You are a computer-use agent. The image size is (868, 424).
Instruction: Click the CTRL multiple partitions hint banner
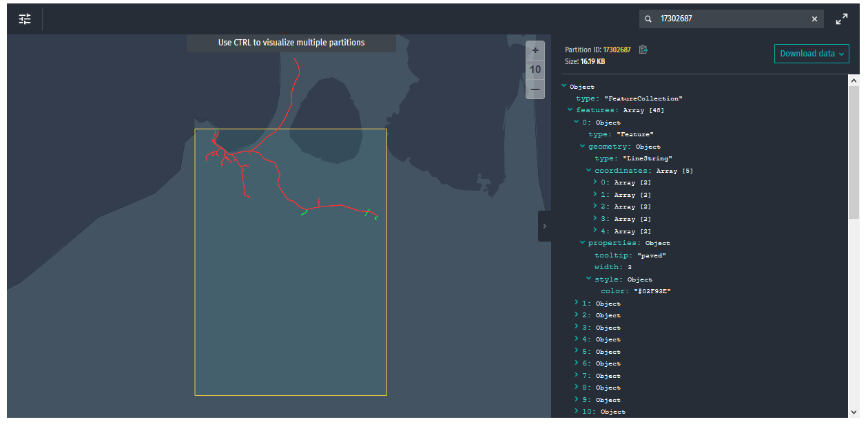pos(291,43)
